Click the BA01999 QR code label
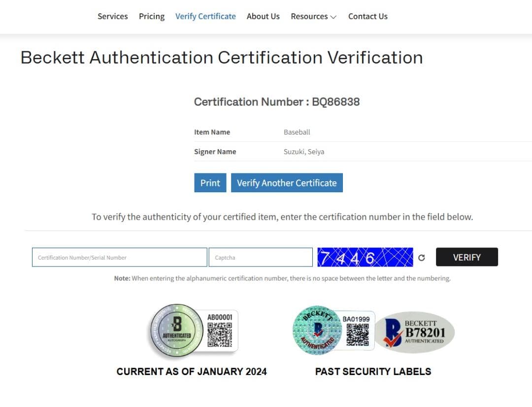This screenshot has height=407, width=532. coord(357,331)
